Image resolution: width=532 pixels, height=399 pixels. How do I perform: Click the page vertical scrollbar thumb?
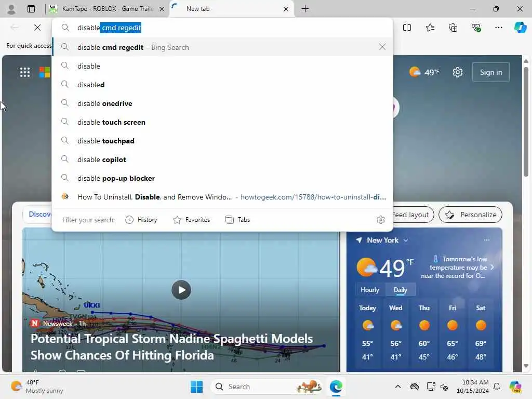526,122
